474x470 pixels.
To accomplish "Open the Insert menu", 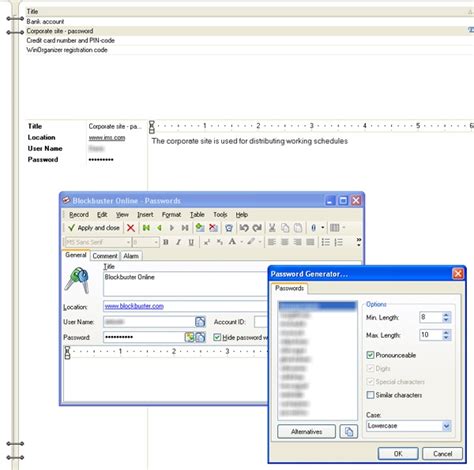I will click(x=145, y=215).
